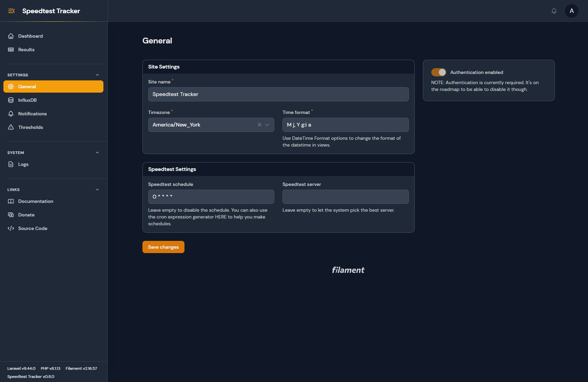Focus the Time format input field
Image resolution: width=588 pixels, height=382 pixels.
(346, 125)
